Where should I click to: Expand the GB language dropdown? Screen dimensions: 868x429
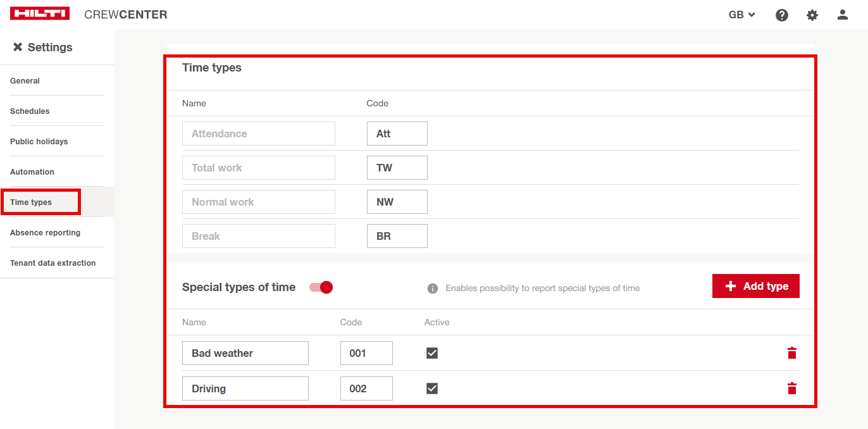(x=741, y=15)
